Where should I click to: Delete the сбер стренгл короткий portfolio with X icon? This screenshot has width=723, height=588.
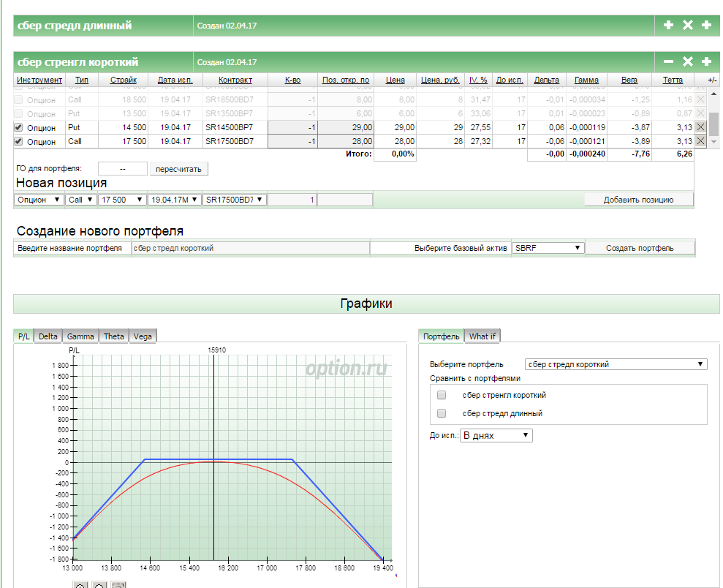[687, 62]
